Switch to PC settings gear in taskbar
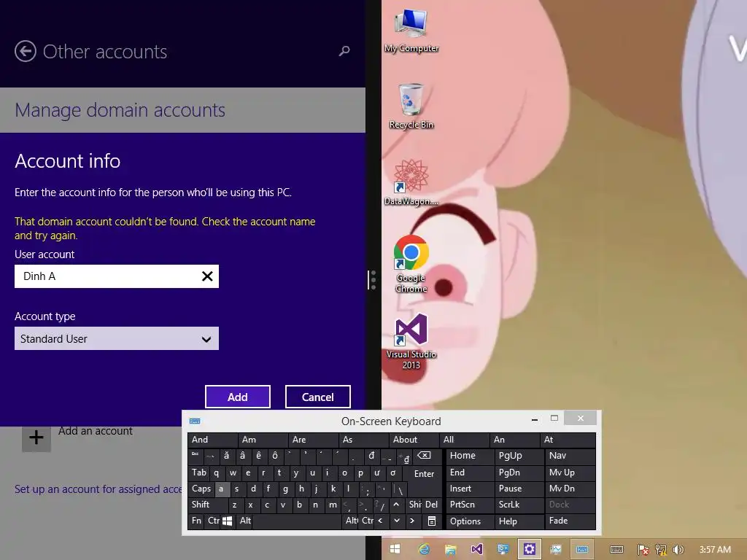Screen dimensions: 747x560 pyautogui.click(x=530, y=549)
